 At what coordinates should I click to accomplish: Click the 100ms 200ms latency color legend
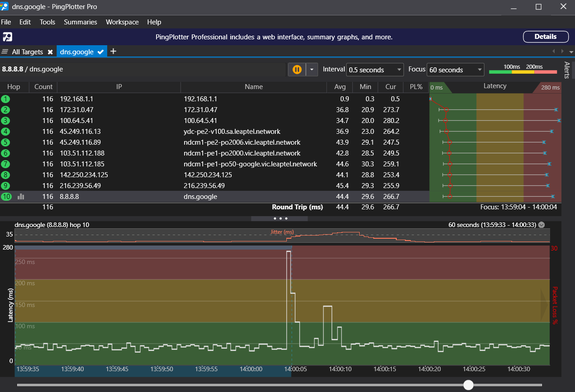523,69
